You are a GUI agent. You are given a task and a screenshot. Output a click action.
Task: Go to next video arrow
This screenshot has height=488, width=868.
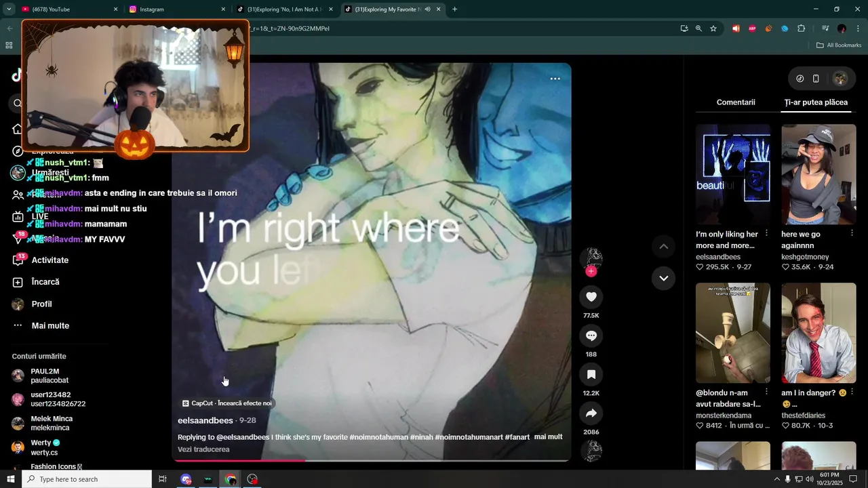[x=663, y=278]
